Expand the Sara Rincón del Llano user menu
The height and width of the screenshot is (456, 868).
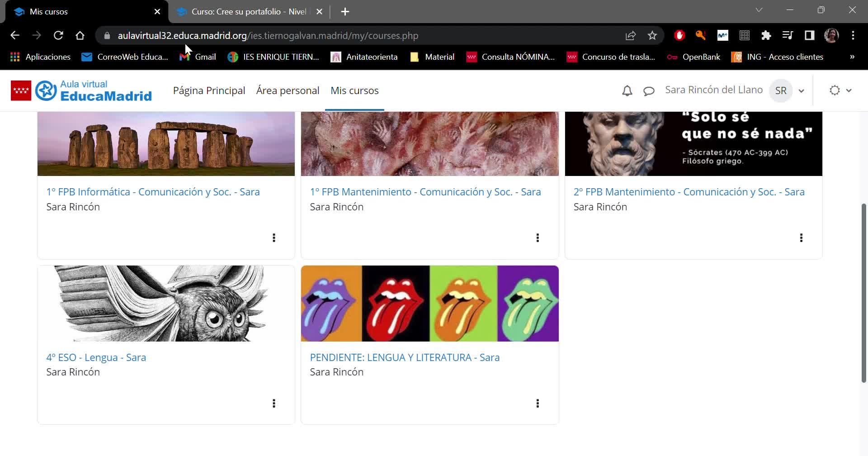coord(801,90)
